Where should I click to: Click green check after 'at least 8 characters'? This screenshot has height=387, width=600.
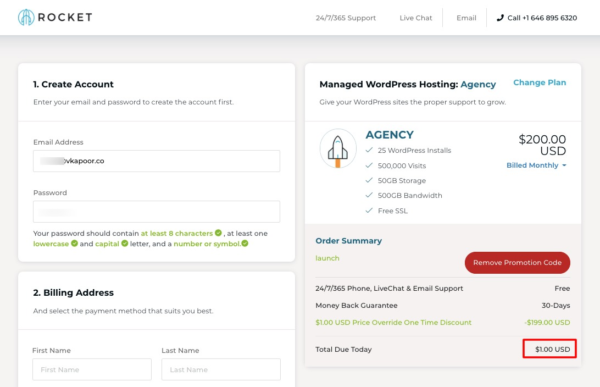coord(218,233)
